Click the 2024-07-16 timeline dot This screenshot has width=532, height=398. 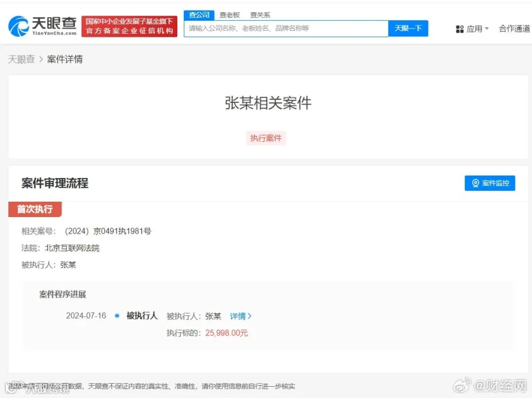(x=117, y=316)
